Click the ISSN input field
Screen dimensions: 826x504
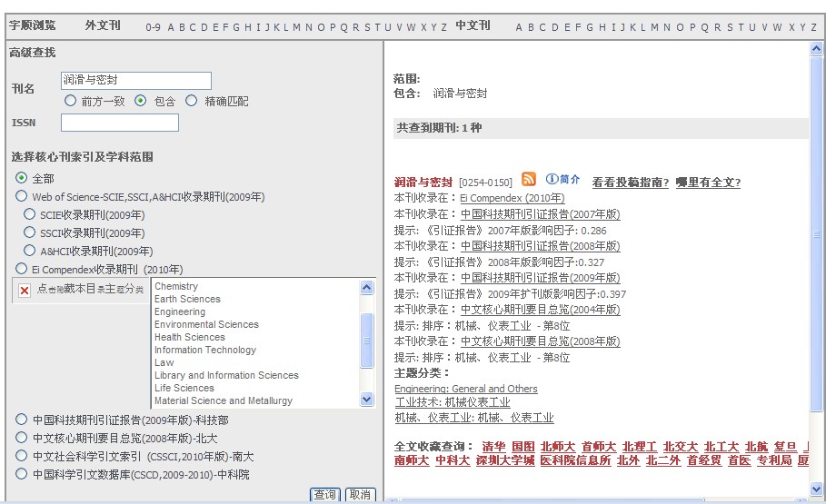(x=120, y=123)
